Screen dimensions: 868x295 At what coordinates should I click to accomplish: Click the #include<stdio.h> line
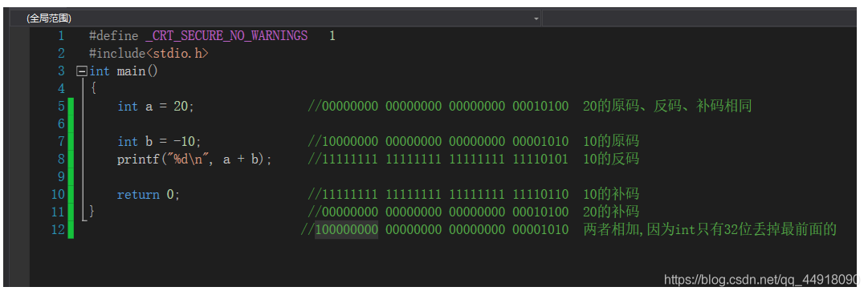click(149, 54)
